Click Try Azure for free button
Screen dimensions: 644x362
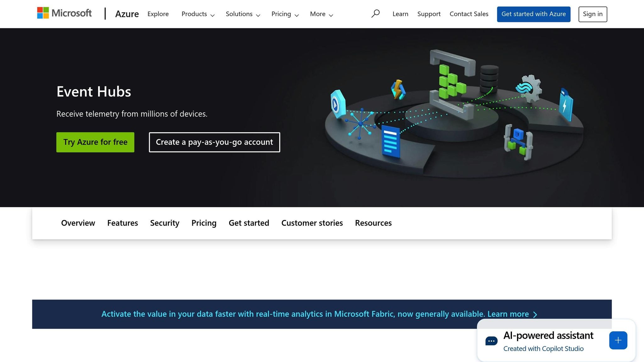coord(95,142)
